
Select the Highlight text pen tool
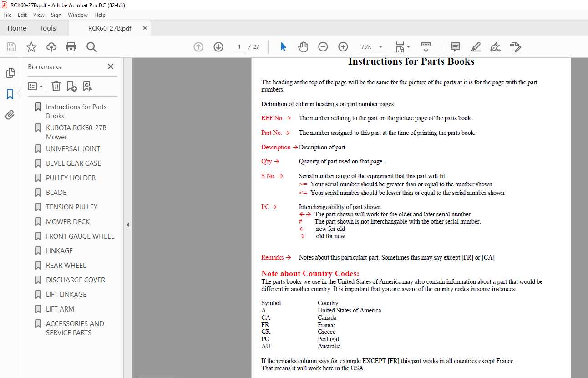tap(475, 47)
